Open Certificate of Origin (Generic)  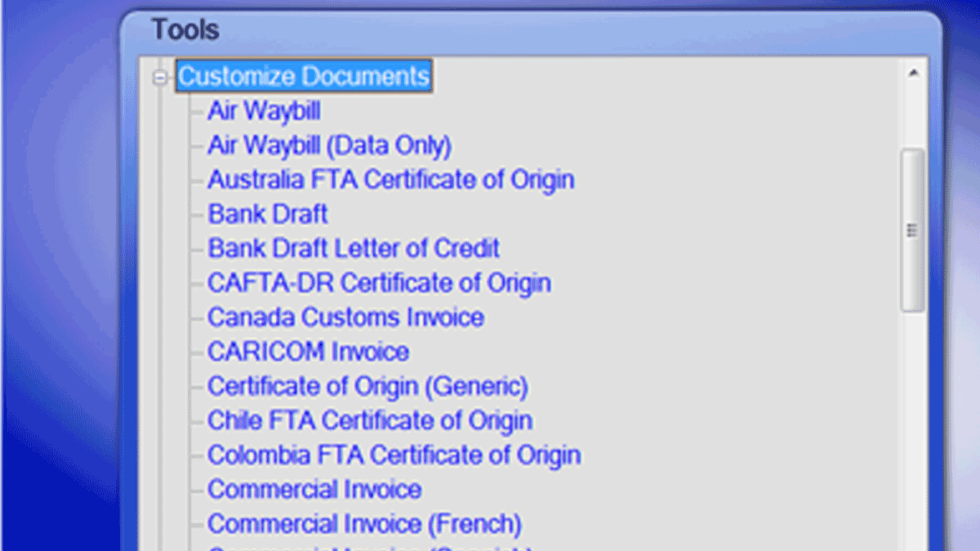coord(367,385)
